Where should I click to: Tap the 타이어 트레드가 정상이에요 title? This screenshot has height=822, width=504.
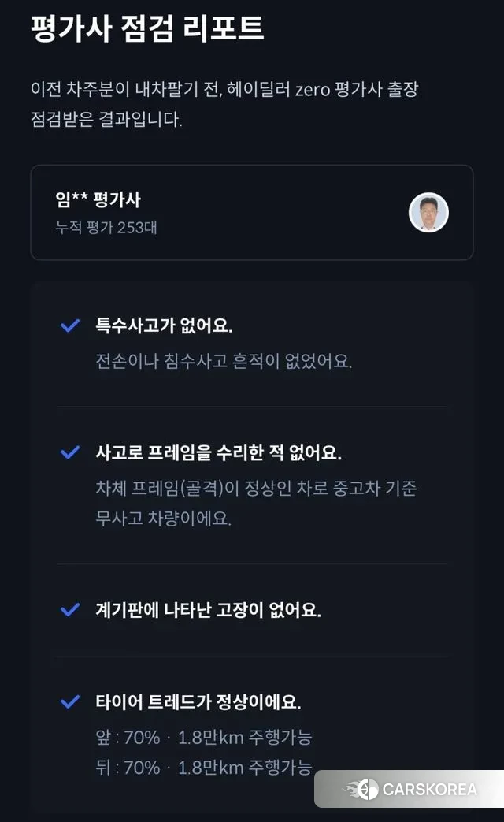pos(198,701)
